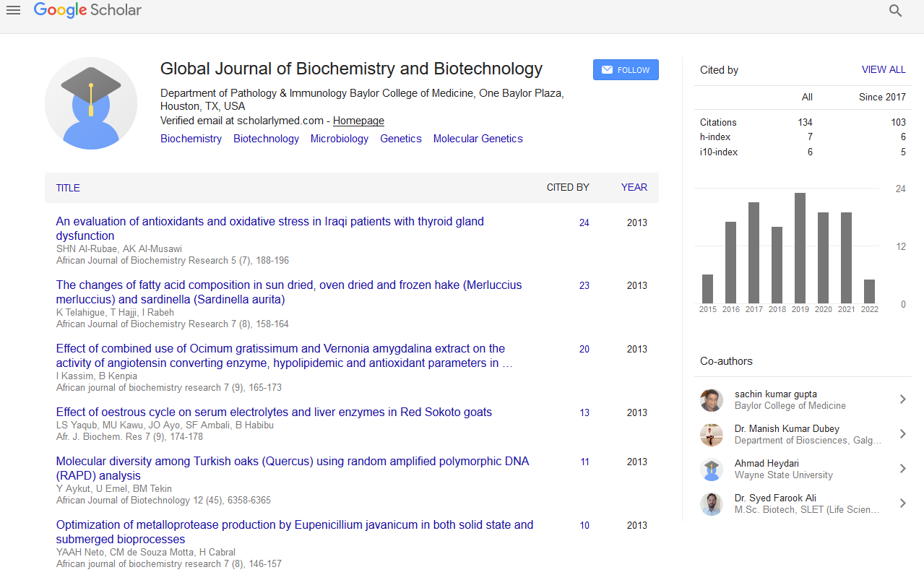Open Dr. Syed Farook Ali co-author name
Image resolution: width=924 pixels, height=575 pixels.
[x=777, y=498]
